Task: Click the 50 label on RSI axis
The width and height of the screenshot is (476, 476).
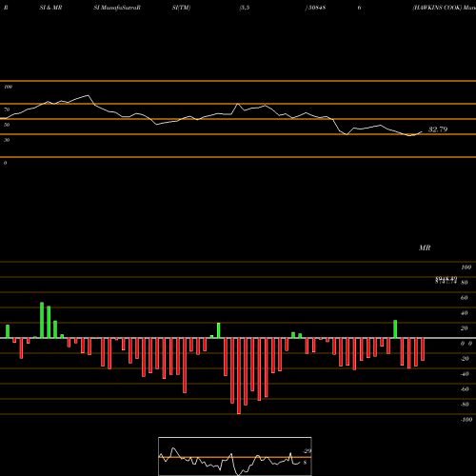Action: click(7, 125)
